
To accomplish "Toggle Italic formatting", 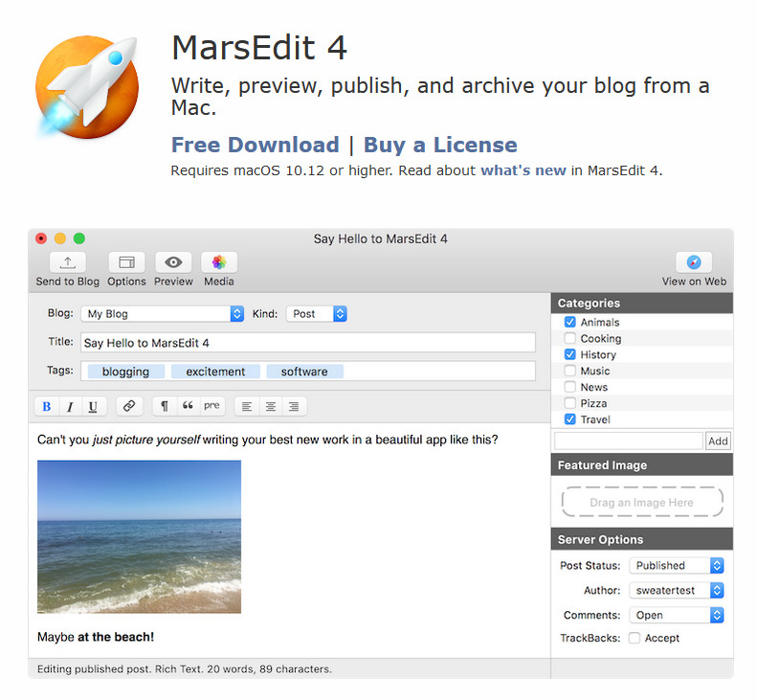I will click(x=70, y=406).
